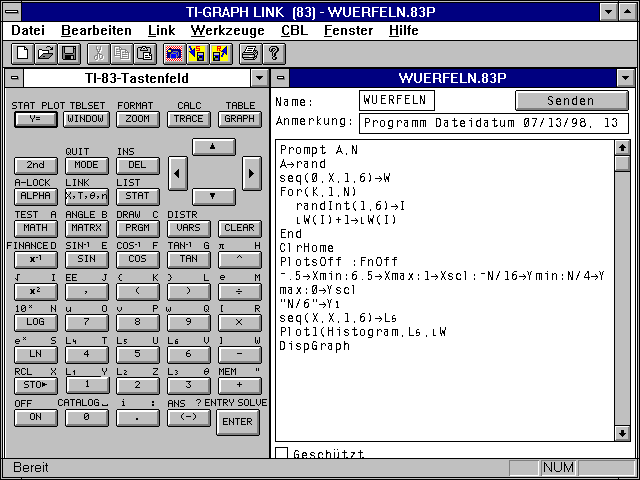The width and height of the screenshot is (640, 480).
Task: Click the editor scrollbar down arrow
Action: point(622,433)
